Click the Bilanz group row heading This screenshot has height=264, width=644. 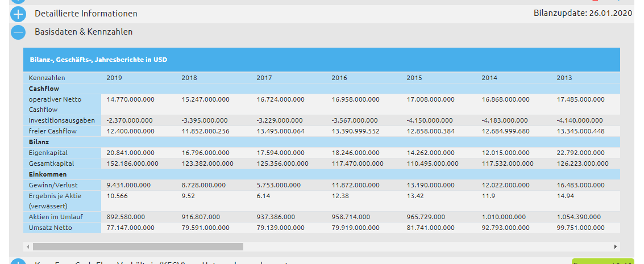pos(38,142)
